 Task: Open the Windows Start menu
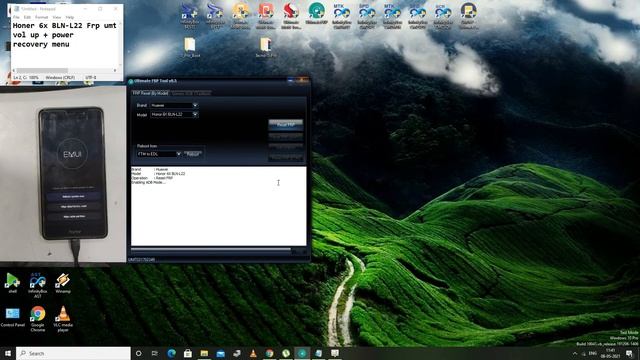pos(8,353)
